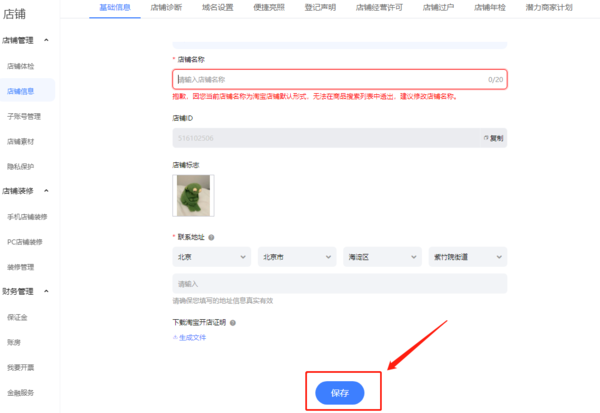
Task: Click the help icon beside 联系地址
Action: tap(211, 237)
